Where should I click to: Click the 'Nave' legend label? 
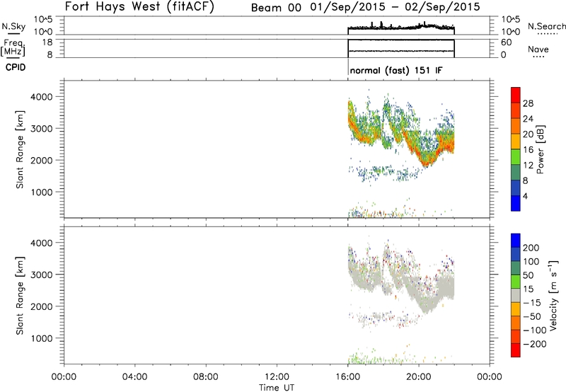click(538, 50)
